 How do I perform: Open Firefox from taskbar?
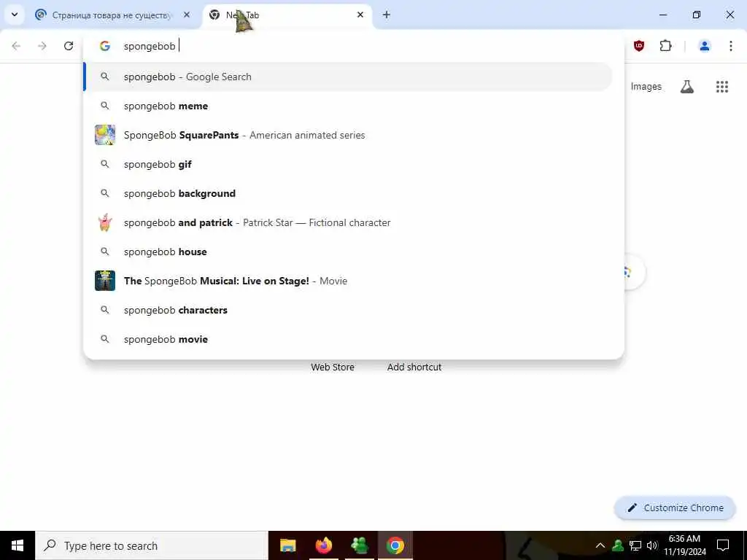pyautogui.click(x=323, y=545)
